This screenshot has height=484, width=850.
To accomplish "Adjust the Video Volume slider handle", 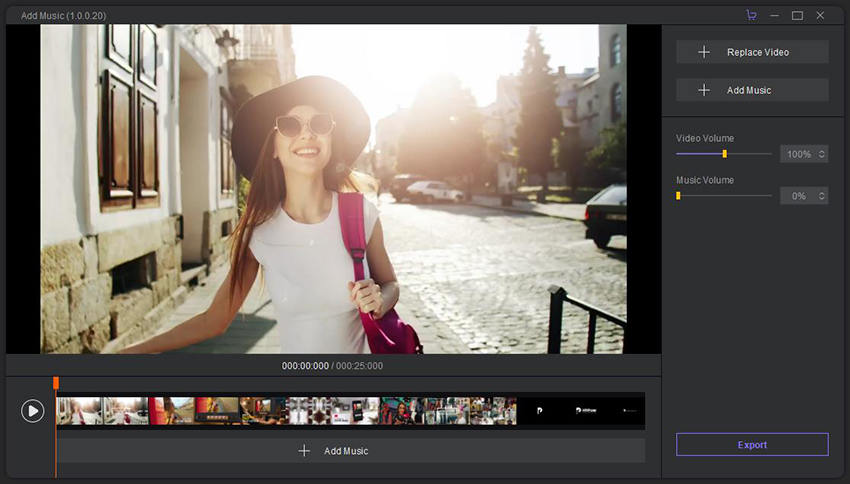I will click(x=724, y=154).
